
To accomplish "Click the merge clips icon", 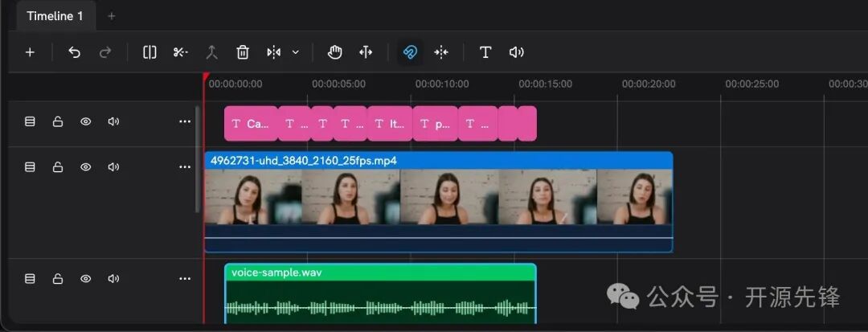I will pyautogui.click(x=211, y=52).
